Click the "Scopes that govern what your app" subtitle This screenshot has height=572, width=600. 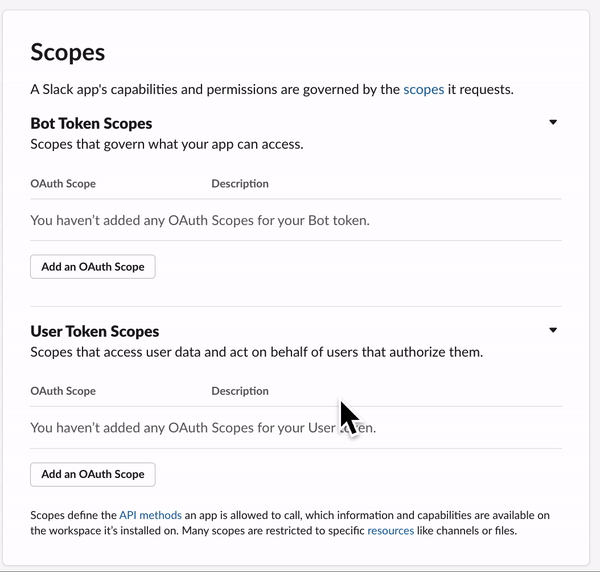pyautogui.click(x=166, y=144)
